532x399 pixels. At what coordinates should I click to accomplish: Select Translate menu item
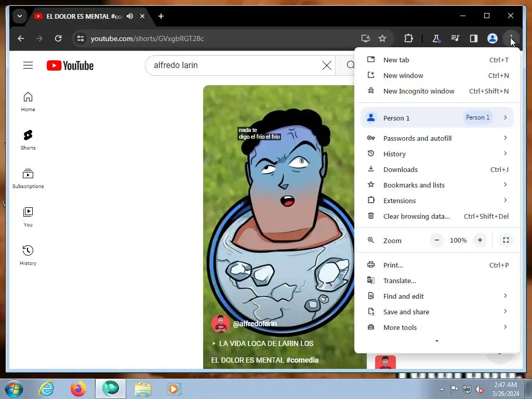pos(437,281)
